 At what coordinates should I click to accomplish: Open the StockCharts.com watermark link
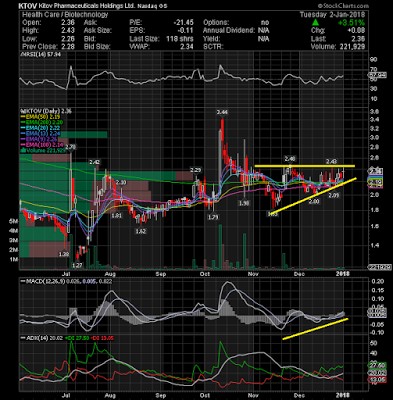pyautogui.click(x=343, y=6)
